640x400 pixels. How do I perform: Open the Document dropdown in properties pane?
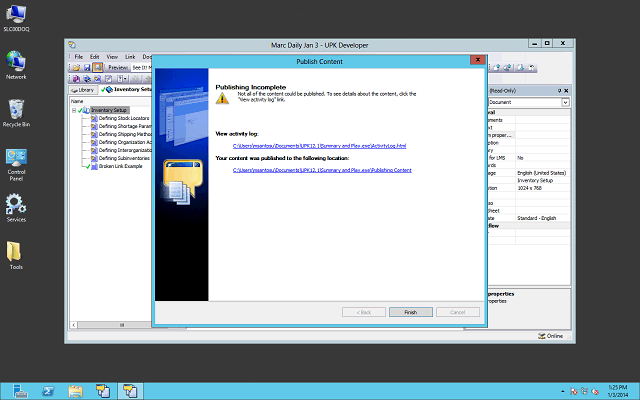565,102
